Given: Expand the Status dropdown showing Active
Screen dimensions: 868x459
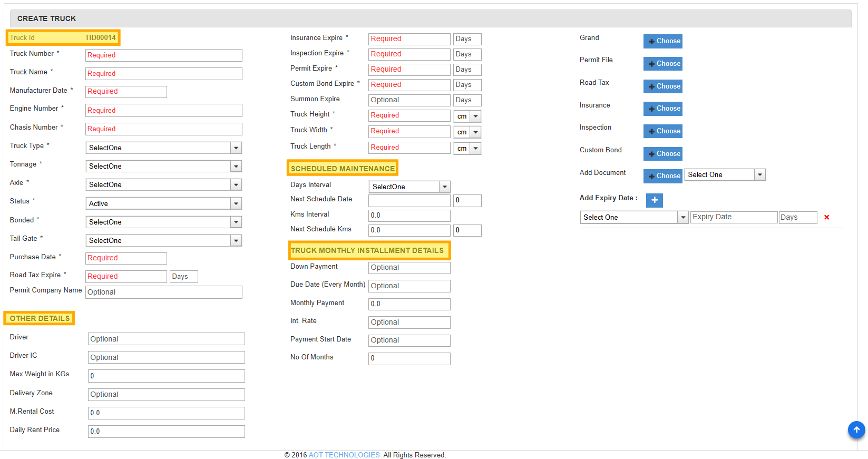Looking at the screenshot, I should click(x=164, y=203).
